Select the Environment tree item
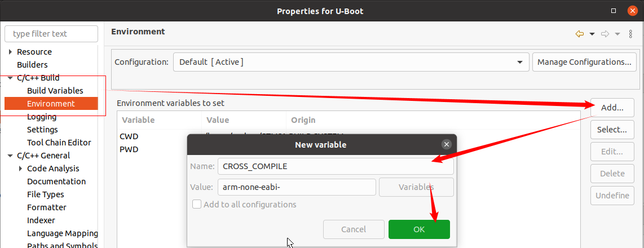This screenshot has height=248, width=644. (51, 104)
